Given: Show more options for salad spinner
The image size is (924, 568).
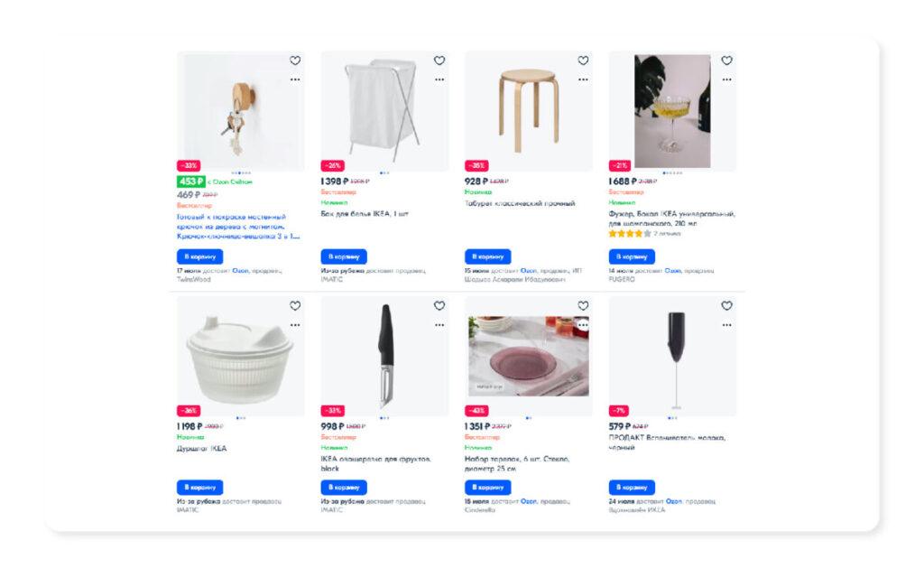Looking at the screenshot, I should pos(295,325).
